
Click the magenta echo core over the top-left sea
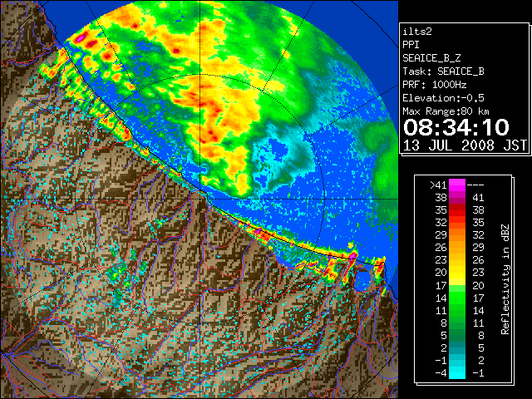(81, 39)
